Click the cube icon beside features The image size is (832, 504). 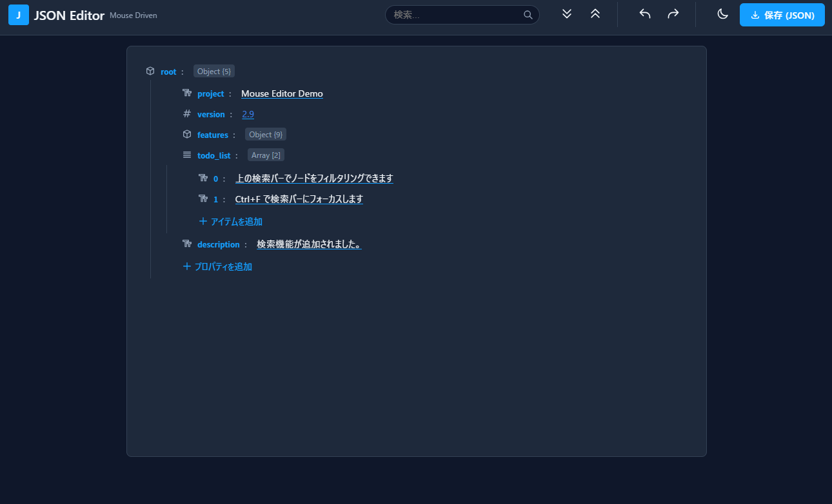186,134
